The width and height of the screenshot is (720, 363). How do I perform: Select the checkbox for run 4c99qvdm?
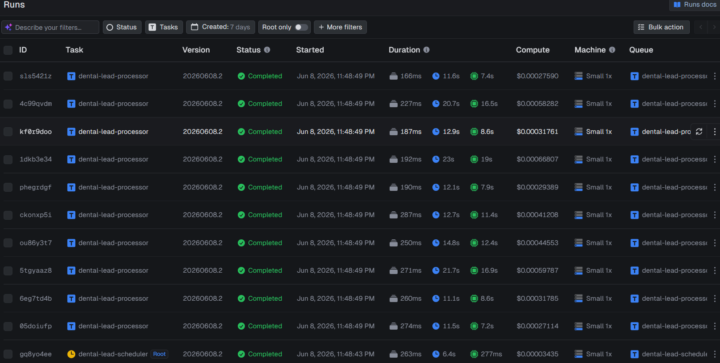8,104
